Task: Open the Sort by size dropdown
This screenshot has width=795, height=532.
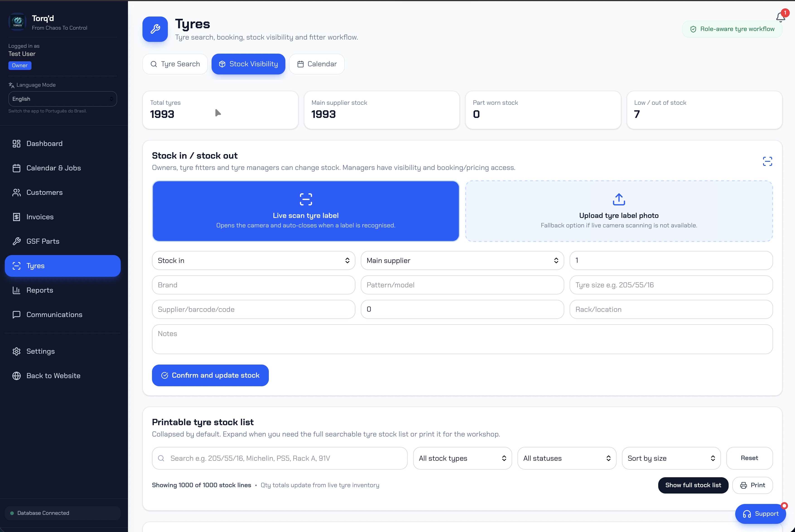Action: coord(671,458)
